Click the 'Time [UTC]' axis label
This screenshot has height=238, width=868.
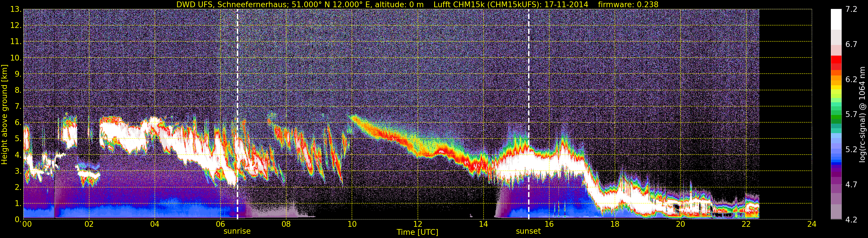417,232
